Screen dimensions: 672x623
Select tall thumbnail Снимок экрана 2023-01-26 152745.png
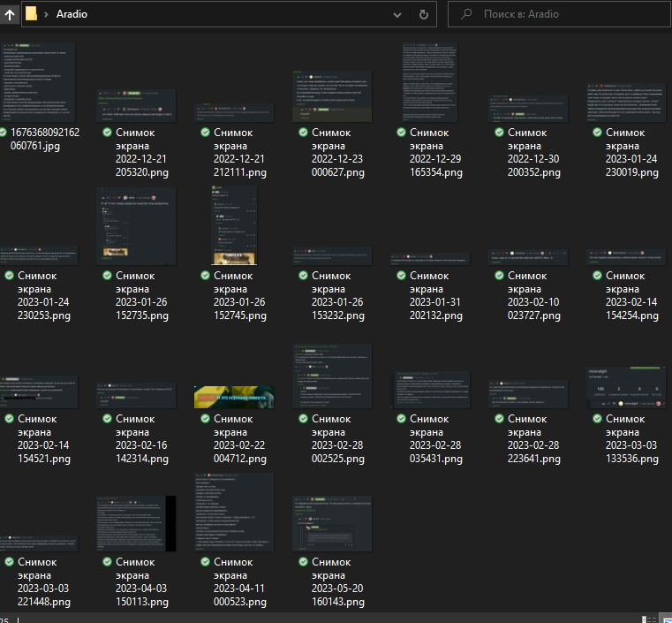pyautogui.click(x=233, y=225)
